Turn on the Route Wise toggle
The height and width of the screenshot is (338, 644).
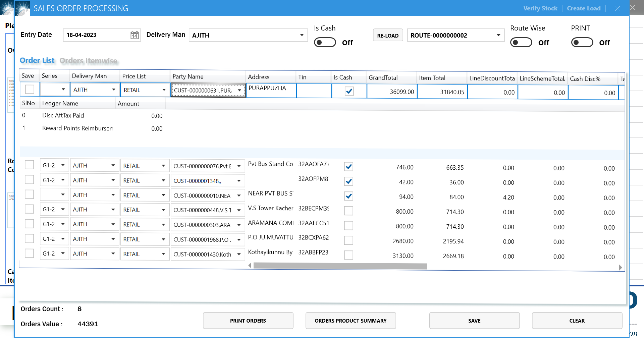[x=521, y=42]
